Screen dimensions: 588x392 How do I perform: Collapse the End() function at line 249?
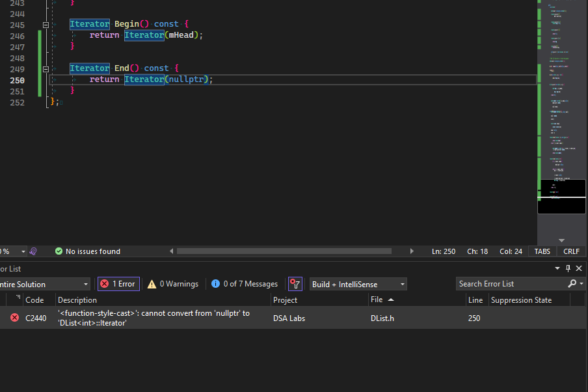point(45,68)
